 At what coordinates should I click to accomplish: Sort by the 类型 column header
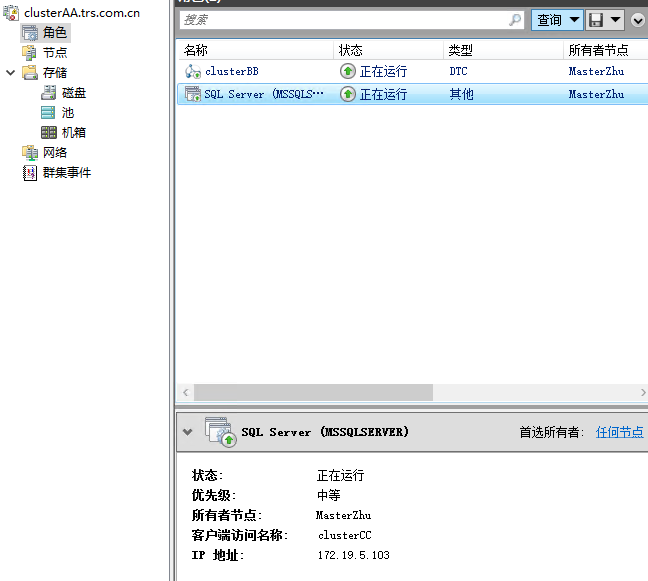tap(503, 50)
